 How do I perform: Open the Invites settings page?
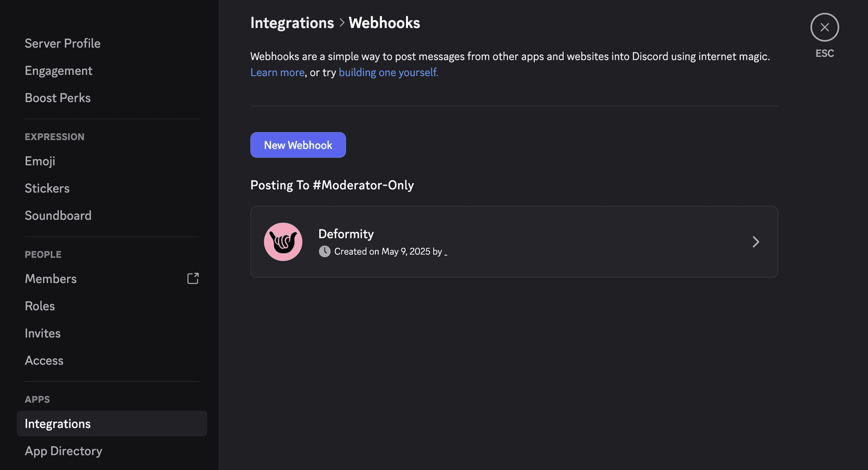coord(42,333)
